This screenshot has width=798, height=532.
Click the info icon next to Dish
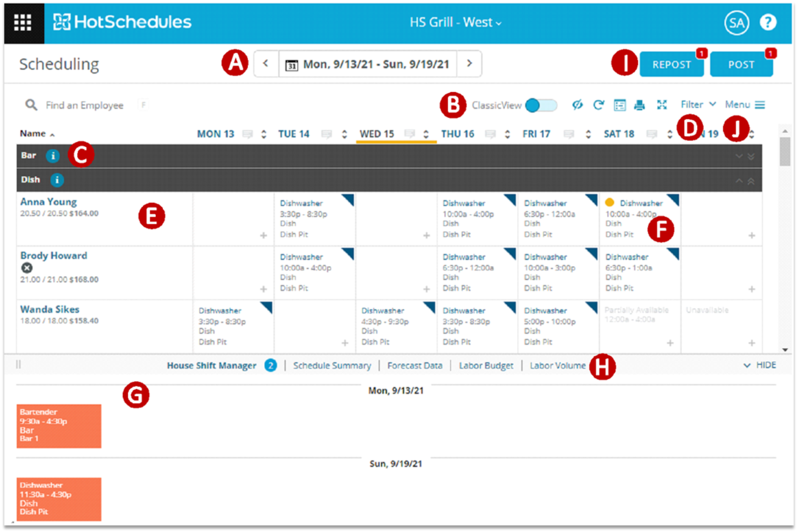57,179
